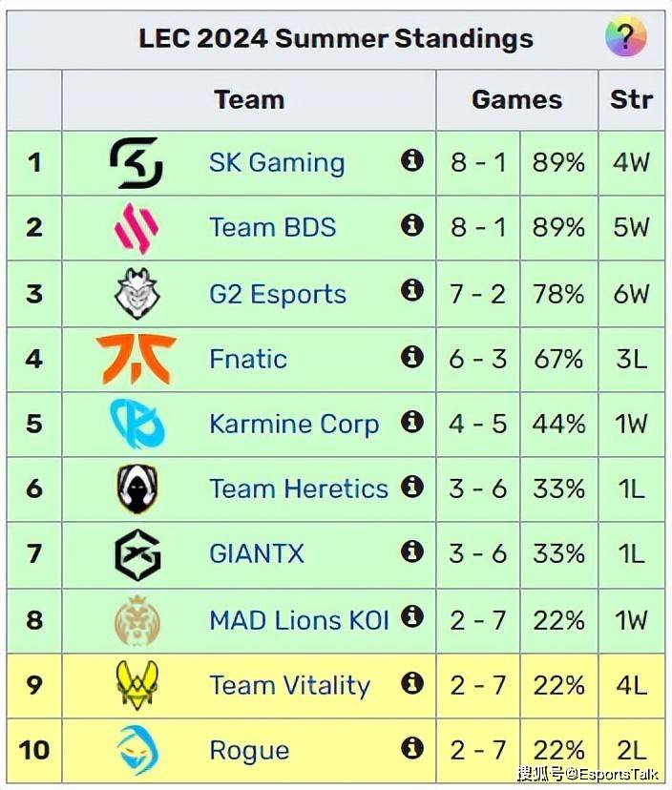The width and height of the screenshot is (672, 790).
Task: Click the G2 Esports samurai logo
Action: tap(136, 293)
